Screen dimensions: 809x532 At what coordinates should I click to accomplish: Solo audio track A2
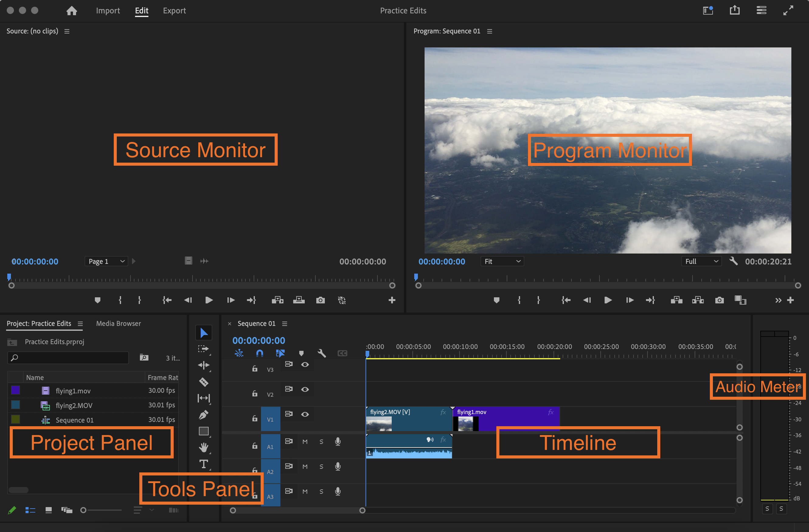321,467
